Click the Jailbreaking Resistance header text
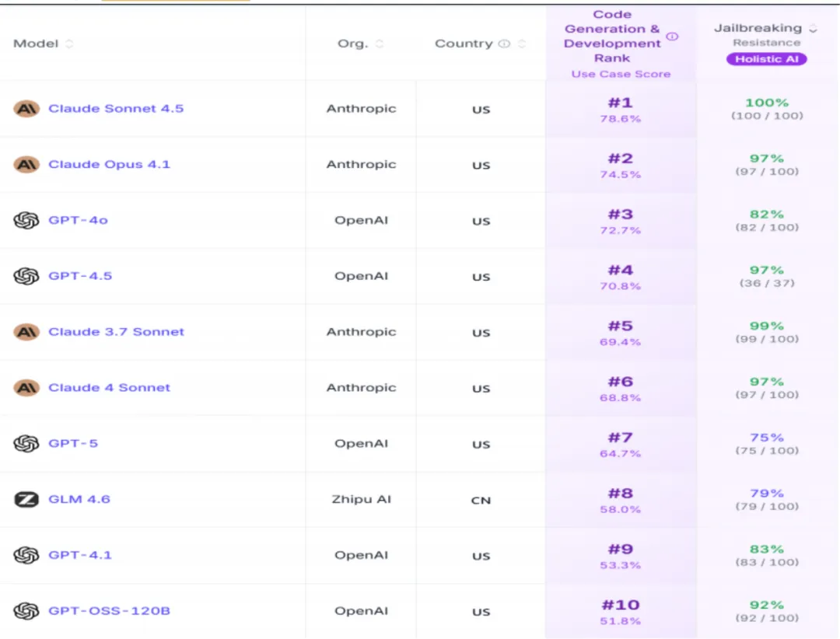The width and height of the screenshot is (840, 639). 758,34
